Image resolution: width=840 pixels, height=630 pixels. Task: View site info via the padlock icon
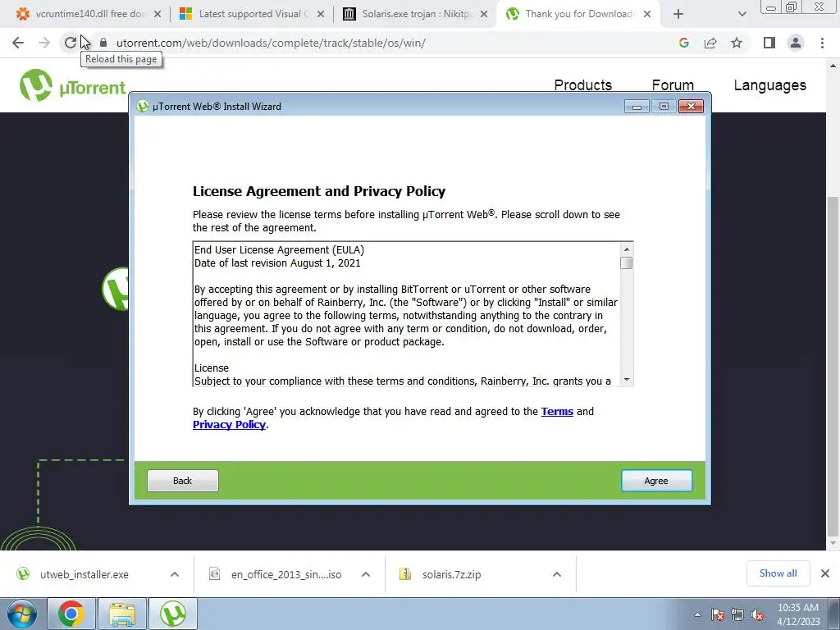pyautogui.click(x=104, y=43)
